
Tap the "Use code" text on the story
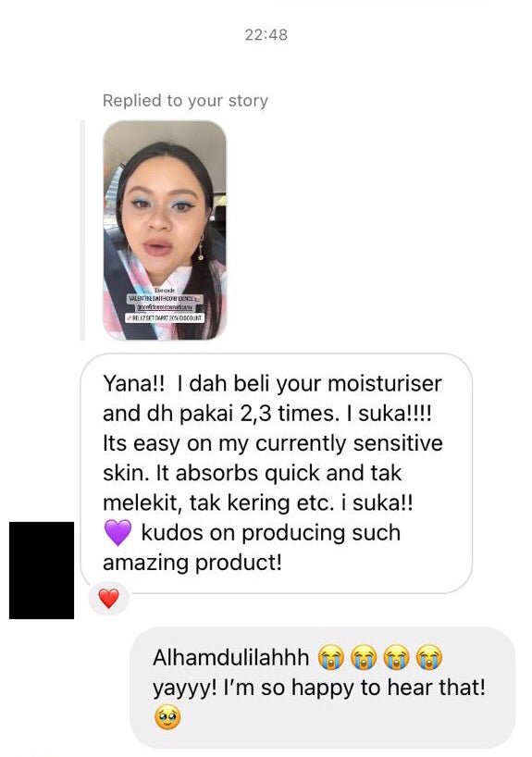[164, 291]
